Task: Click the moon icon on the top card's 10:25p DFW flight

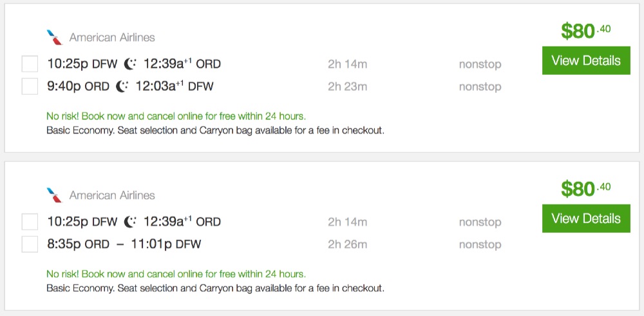Action: [130, 64]
